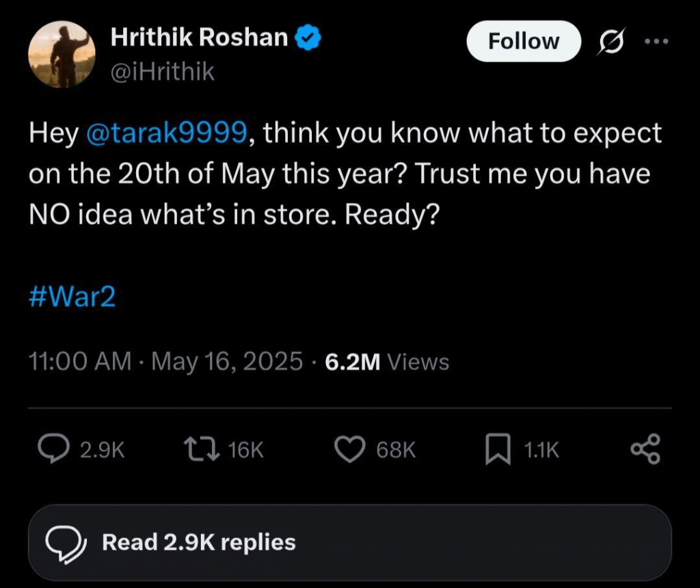Click the 1.1K bookmarks count
The image size is (700, 588).
[541, 449]
